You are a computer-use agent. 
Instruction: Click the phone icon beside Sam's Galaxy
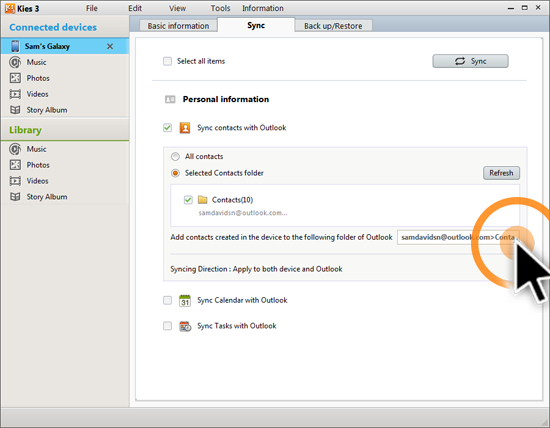point(15,46)
